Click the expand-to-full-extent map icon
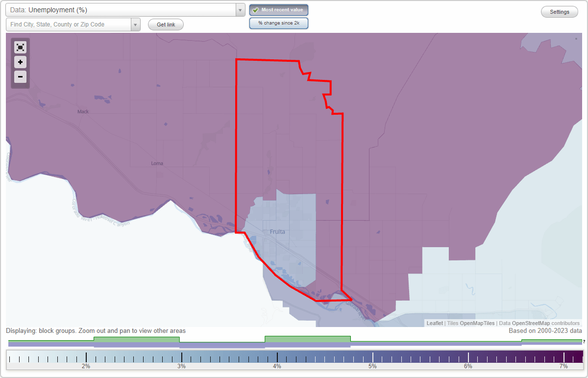 click(20, 47)
